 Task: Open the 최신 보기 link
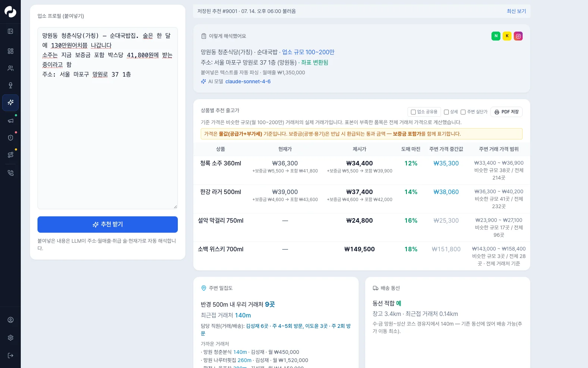coord(516,11)
